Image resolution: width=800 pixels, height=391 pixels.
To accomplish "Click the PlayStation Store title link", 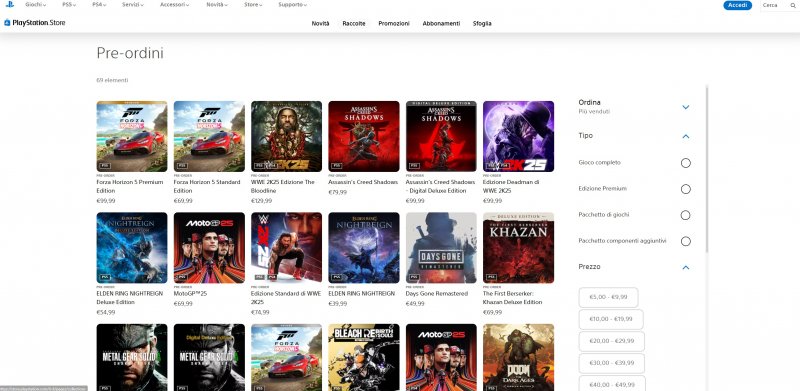I will (39, 23).
